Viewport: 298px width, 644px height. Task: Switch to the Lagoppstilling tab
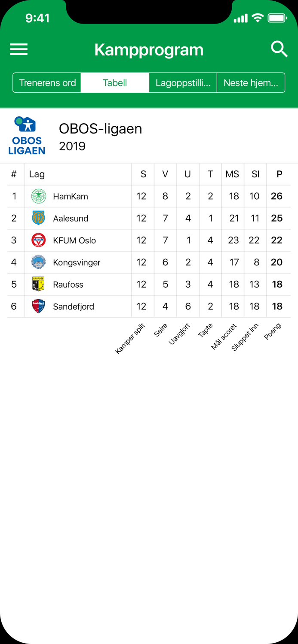183,82
